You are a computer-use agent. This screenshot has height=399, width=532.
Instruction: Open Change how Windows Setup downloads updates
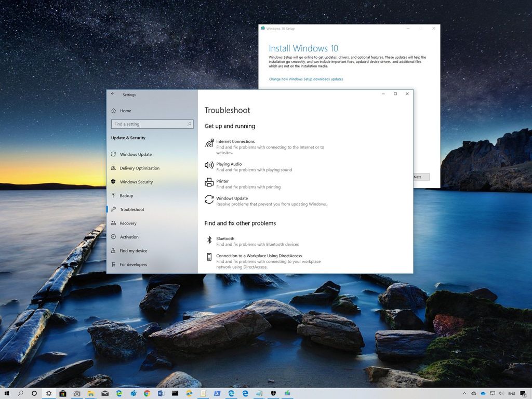point(306,79)
